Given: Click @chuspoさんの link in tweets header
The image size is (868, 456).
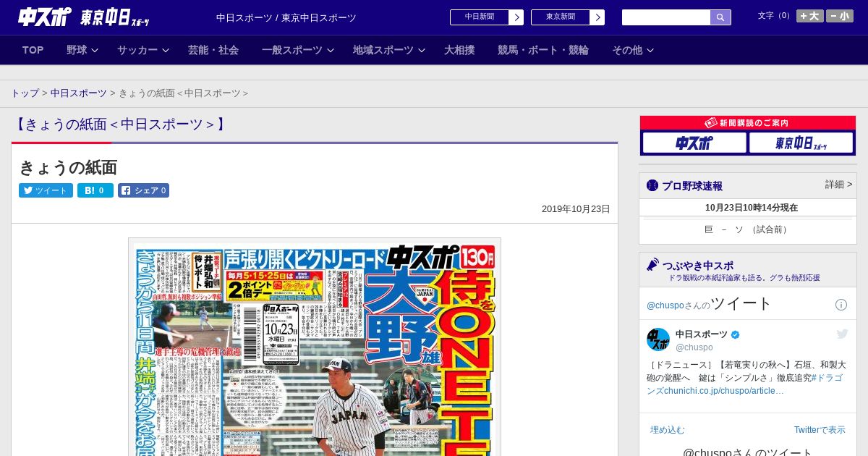Looking at the screenshot, I should coord(678,305).
